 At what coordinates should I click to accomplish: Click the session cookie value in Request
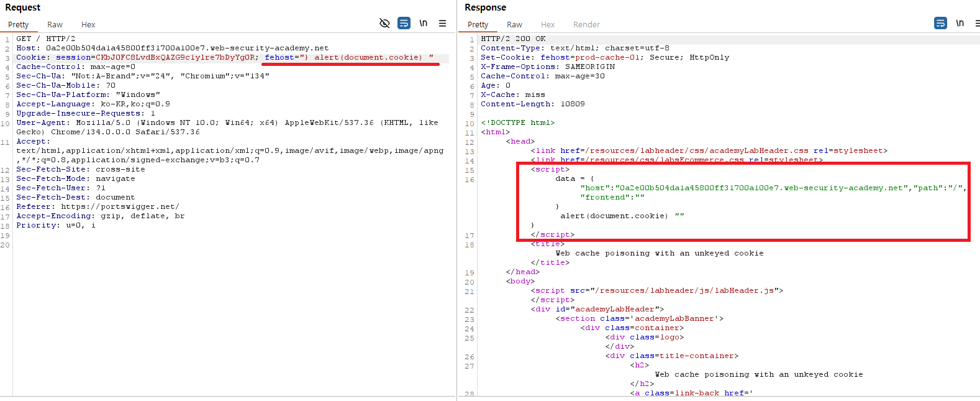click(175, 57)
